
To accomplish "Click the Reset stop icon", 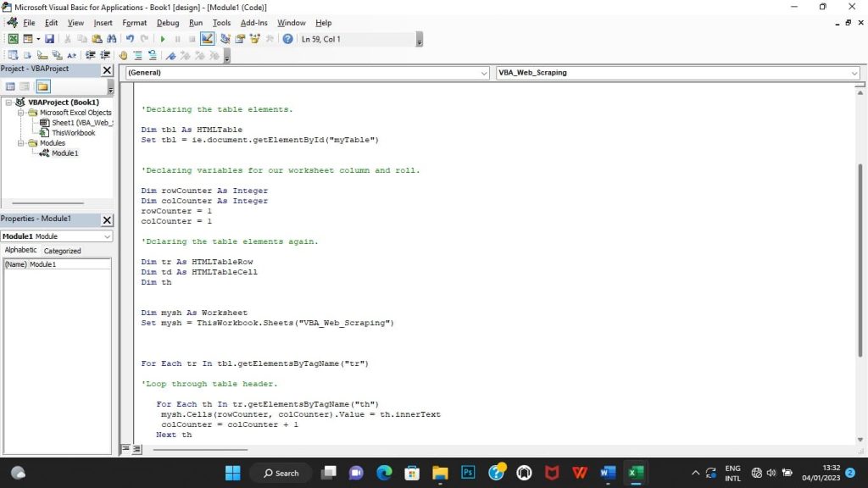I will pyautogui.click(x=192, y=39).
